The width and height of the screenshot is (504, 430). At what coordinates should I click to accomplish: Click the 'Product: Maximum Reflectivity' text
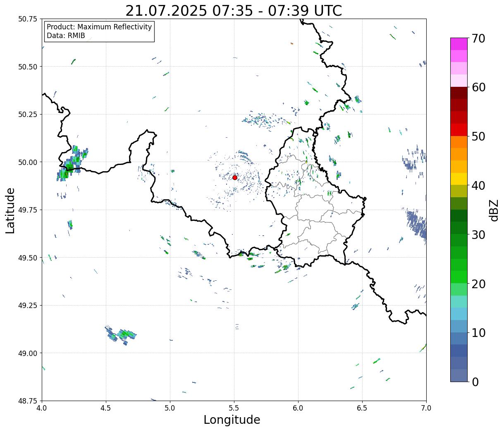coord(99,27)
